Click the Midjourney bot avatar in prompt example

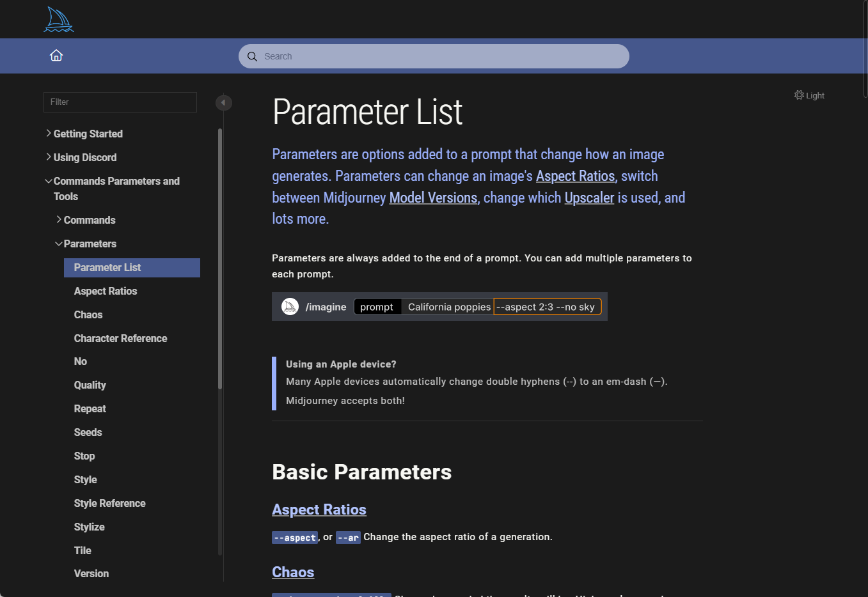tap(290, 307)
